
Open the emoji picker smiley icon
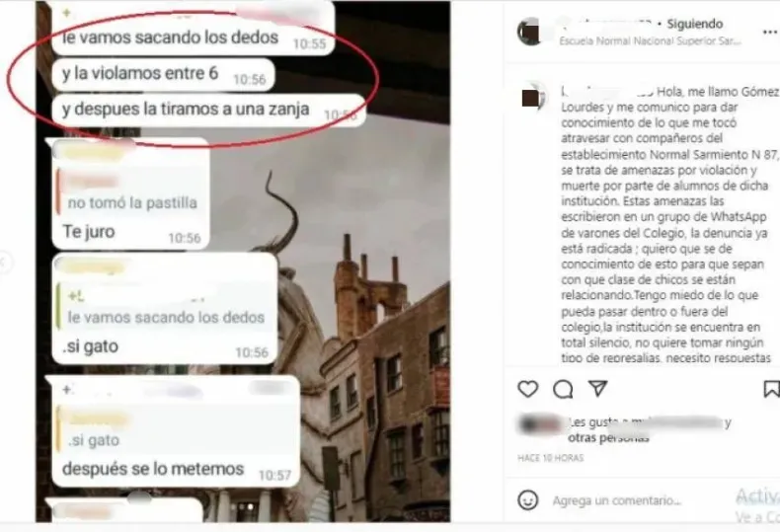tap(528, 499)
